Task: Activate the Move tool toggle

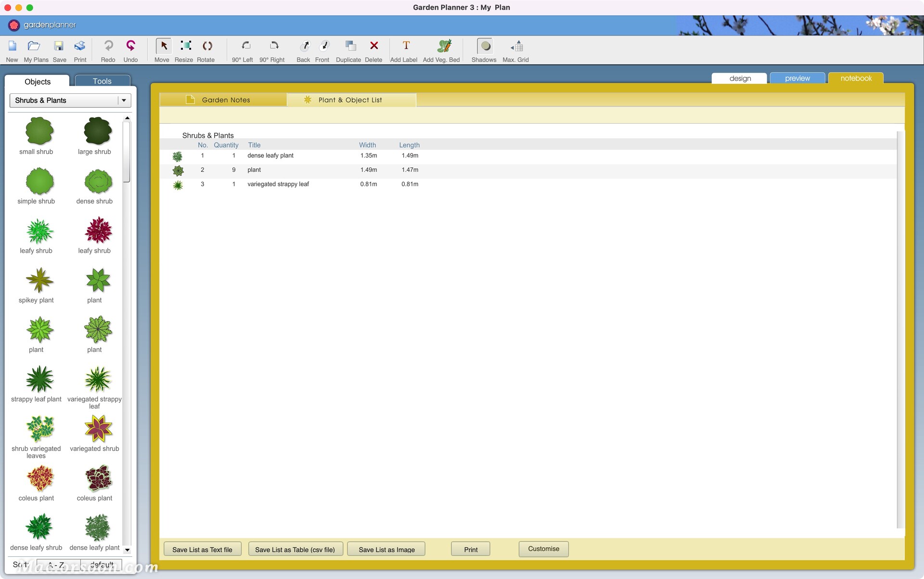Action: pyautogui.click(x=163, y=46)
